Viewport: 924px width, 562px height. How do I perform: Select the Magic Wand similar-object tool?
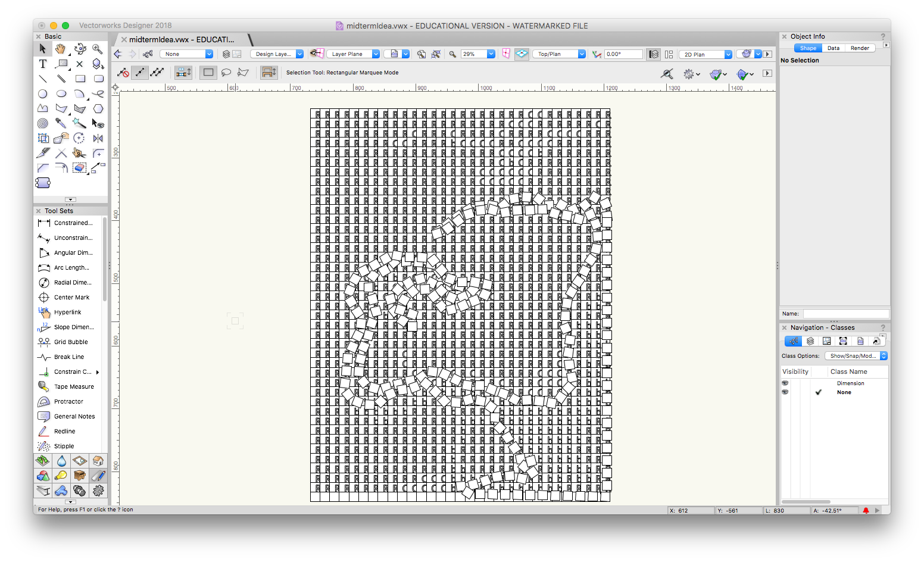coord(79,123)
